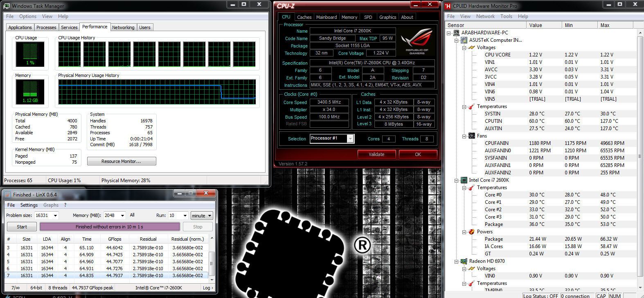Viewport: 644px width, 298px height.
Task: Click Log Status : OFF in HWMonitor status bar
Action: point(540,296)
